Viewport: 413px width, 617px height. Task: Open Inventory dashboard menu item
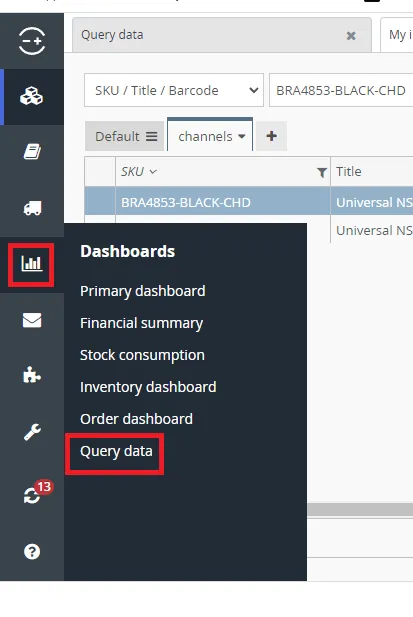click(148, 387)
